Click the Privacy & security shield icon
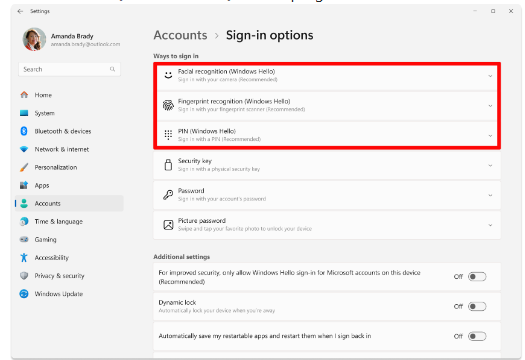The width and height of the screenshot is (525, 360). [24, 276]
